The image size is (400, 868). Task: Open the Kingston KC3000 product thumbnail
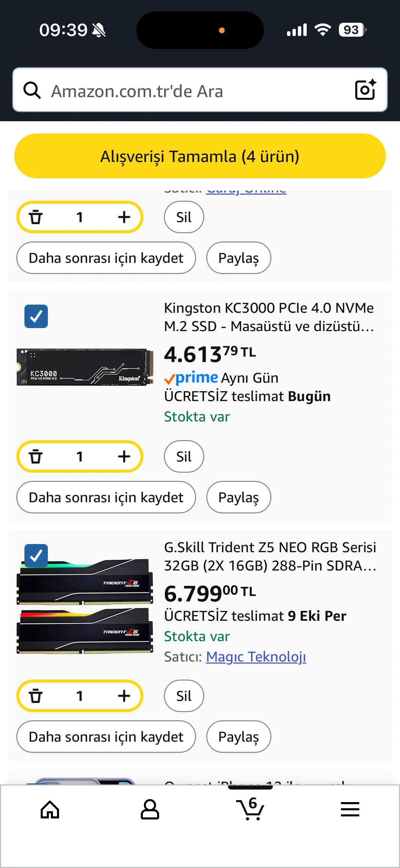pyautogui.click(x=85, y=367)
